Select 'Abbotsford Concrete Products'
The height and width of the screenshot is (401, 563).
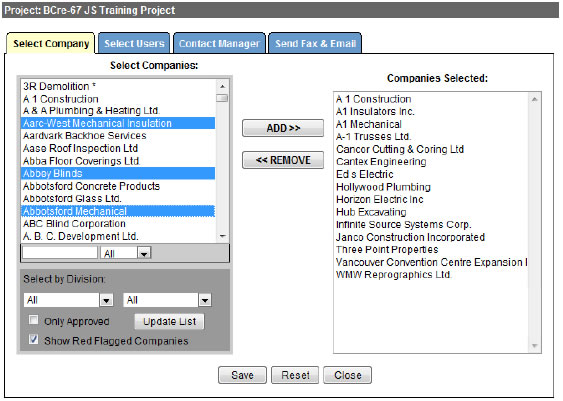pyautogui.click(x=118, y=186)
